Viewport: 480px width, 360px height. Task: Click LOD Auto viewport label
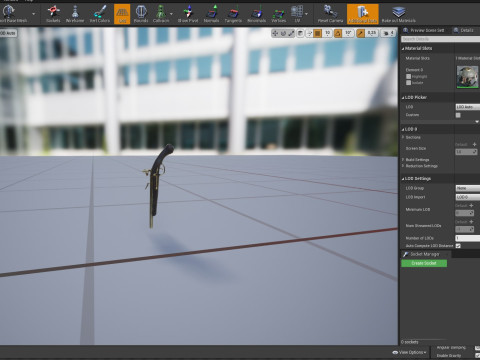point(8,33)
